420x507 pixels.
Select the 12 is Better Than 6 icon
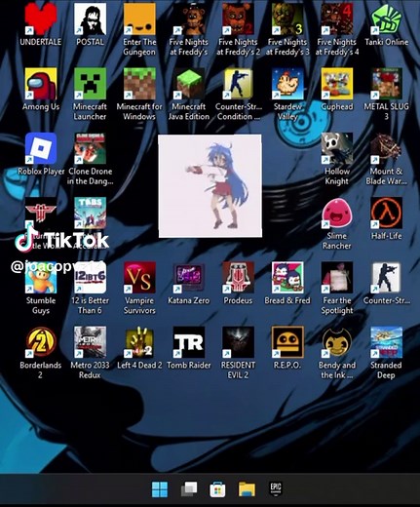pyautogui.click(x=90, y=278)
